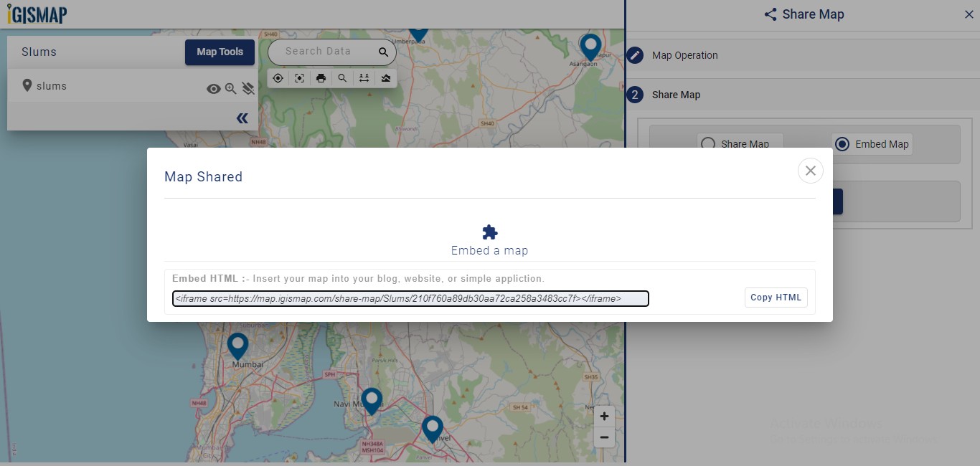Switch to Embed a map section

pos(489,239)
